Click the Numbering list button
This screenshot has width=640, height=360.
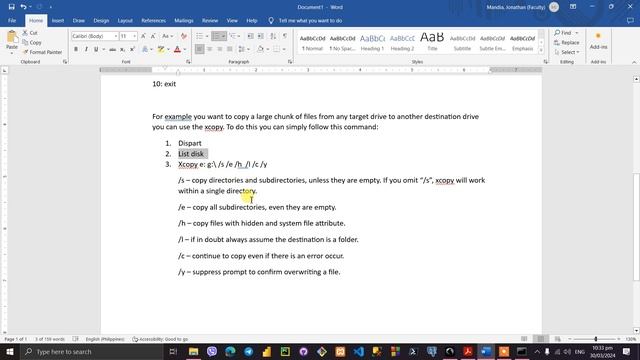(x=216, y=36)
